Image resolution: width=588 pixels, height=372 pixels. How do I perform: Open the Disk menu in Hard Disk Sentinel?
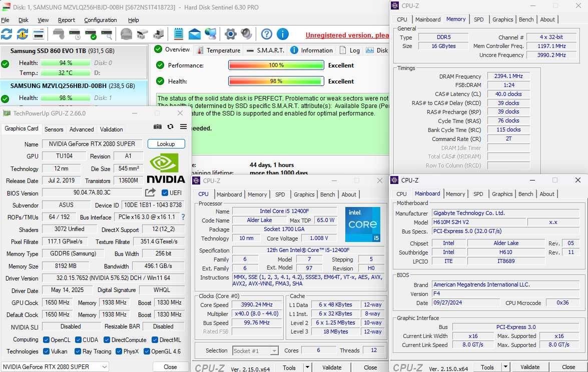[23, 20]
